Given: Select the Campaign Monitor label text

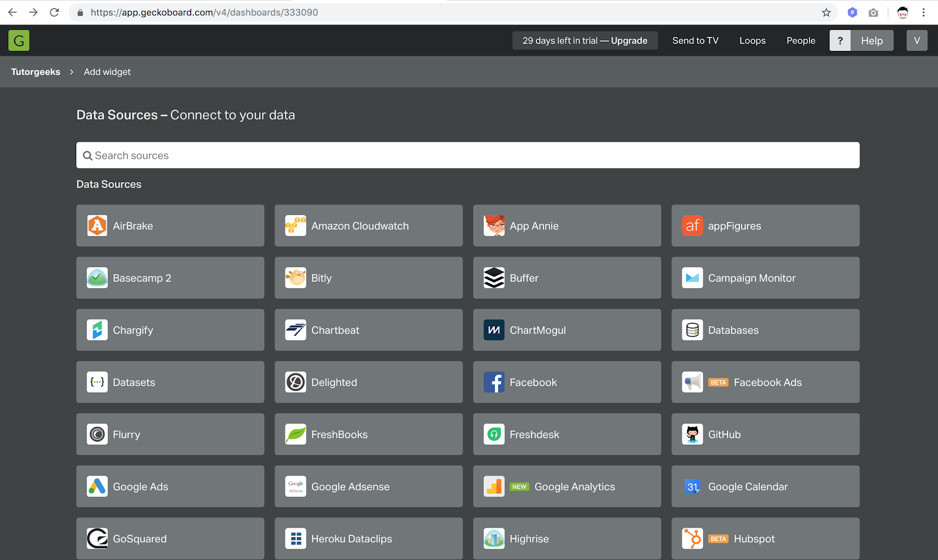Looking at the screenshot, I should [x=752, y=278].
